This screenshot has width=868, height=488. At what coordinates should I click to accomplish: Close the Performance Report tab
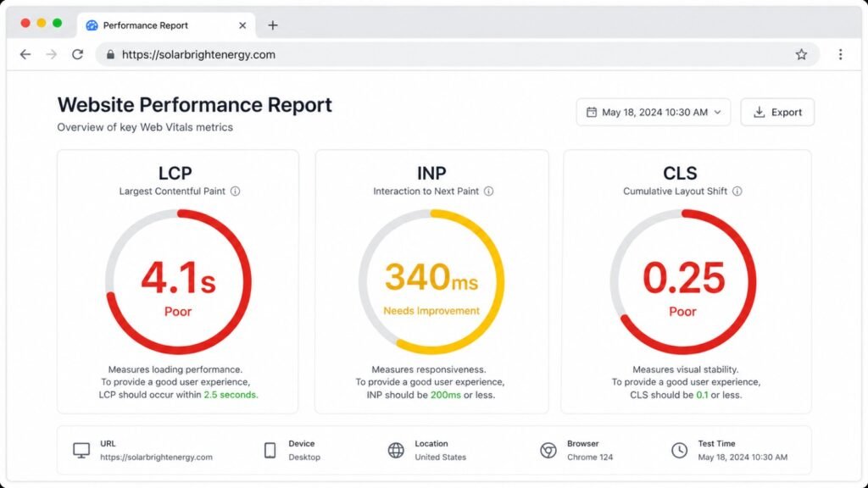coord(242,25)
